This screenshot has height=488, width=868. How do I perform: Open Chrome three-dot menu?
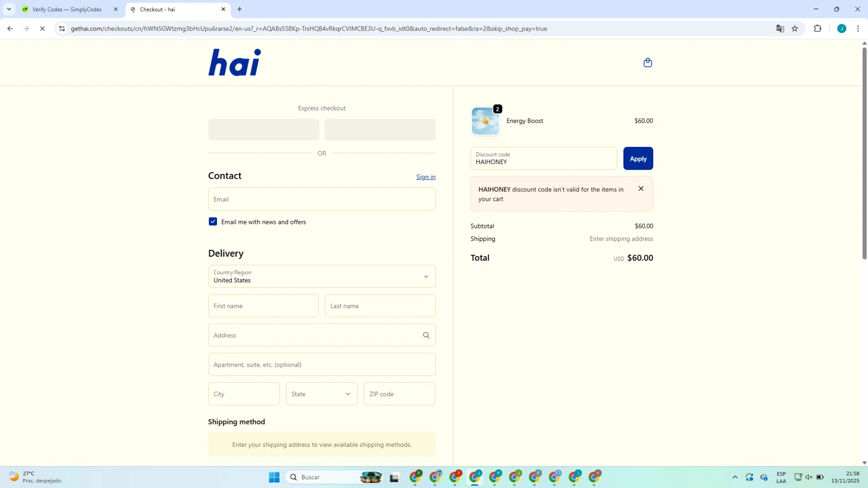point(858,28)
